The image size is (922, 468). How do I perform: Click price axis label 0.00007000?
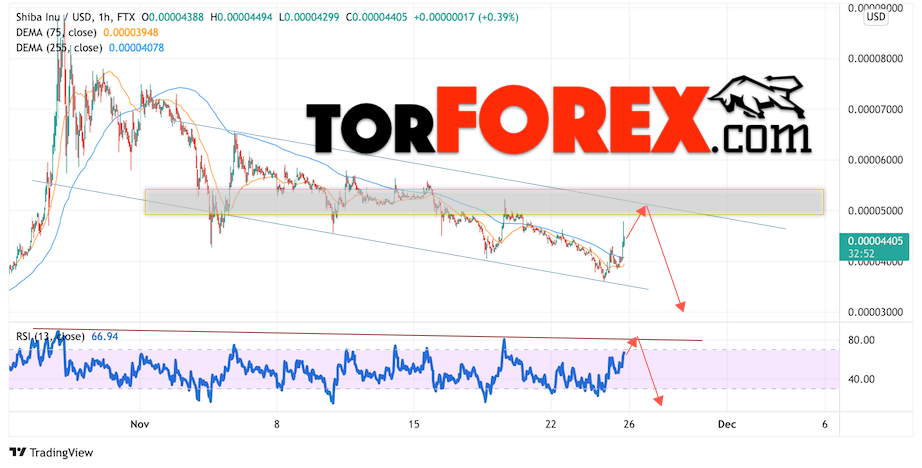[x=876, y=109]
